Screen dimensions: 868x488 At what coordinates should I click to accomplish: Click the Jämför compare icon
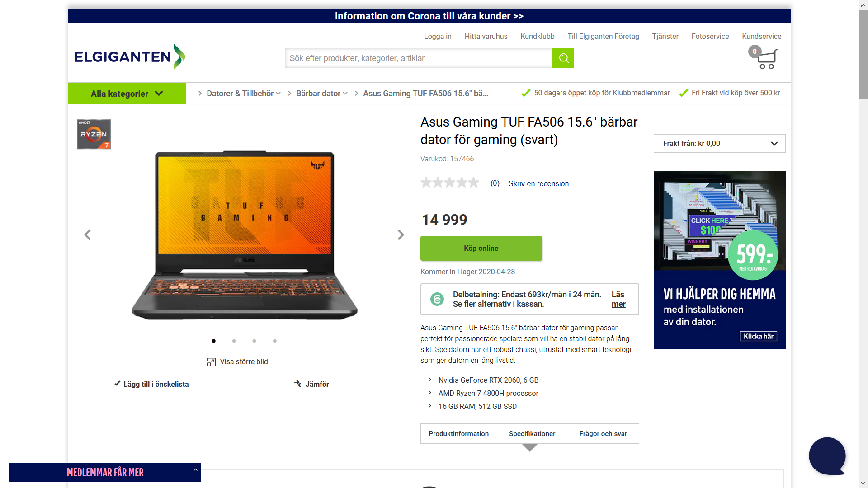tap(298, 384)
